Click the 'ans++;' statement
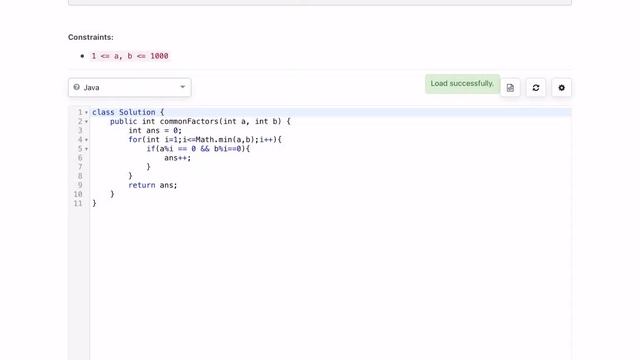This screenshot has width=640, height=360. tap(178, 158)
